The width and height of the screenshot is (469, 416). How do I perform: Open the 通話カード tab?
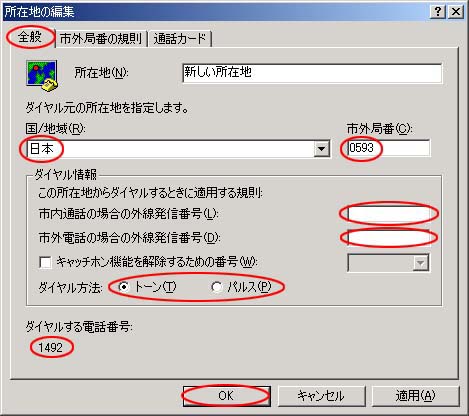click(x=180, y=39)
